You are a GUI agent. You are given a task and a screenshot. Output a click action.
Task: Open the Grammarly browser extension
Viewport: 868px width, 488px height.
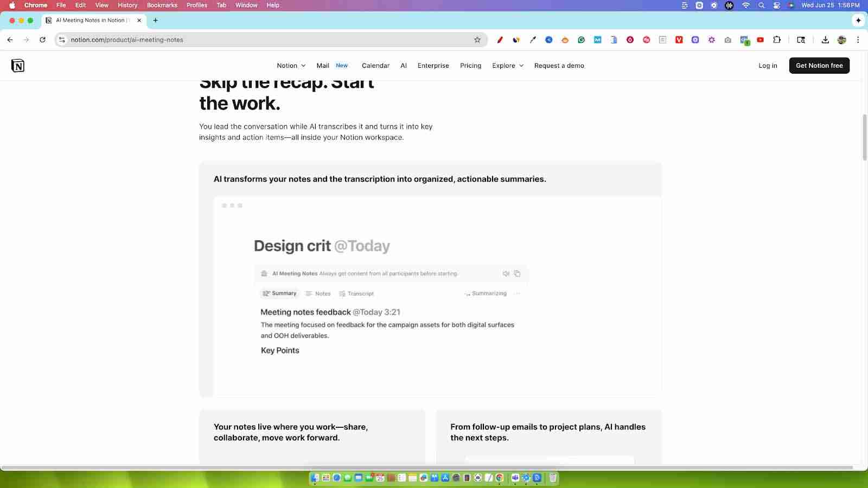[x=581, y=40]
